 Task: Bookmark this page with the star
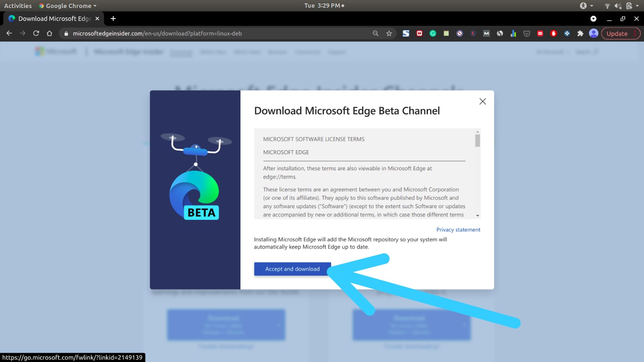[389, 33]
